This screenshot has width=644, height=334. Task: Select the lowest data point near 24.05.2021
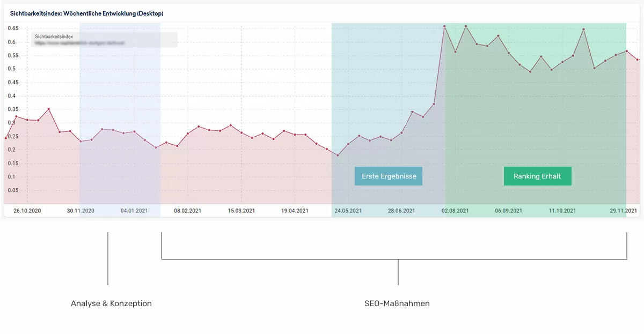(336, 155)
